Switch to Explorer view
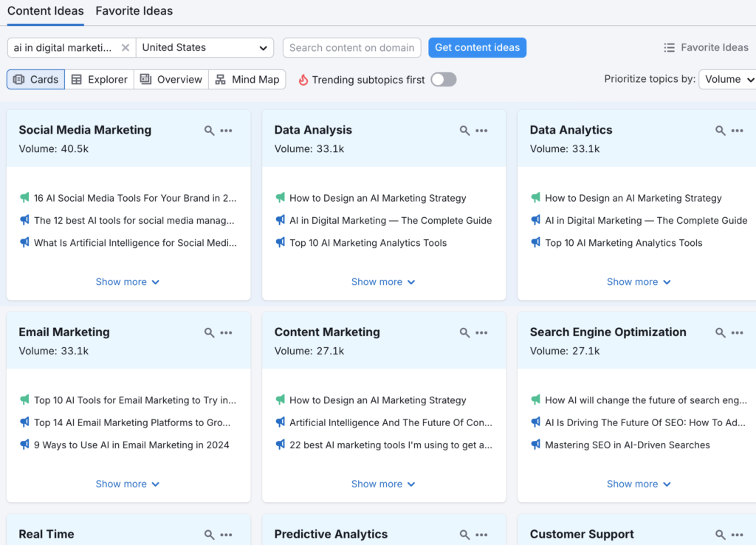Screen dimensions: 756x545 [99, 79]
